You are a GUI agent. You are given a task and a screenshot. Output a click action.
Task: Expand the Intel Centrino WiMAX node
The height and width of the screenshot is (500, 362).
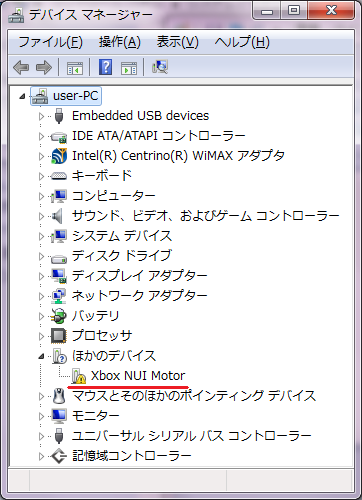click(x=41, y=156)
